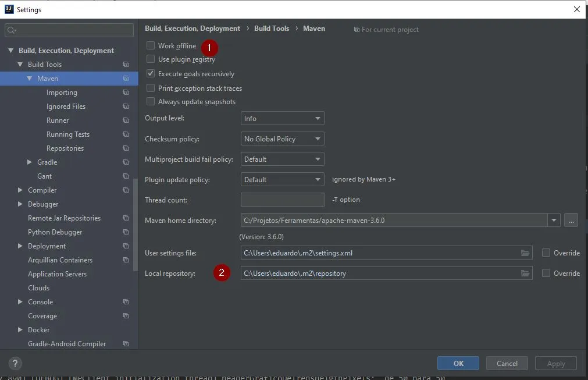Click Build Tools in the breadcrumb
The image size is (588, 380).
272,29
